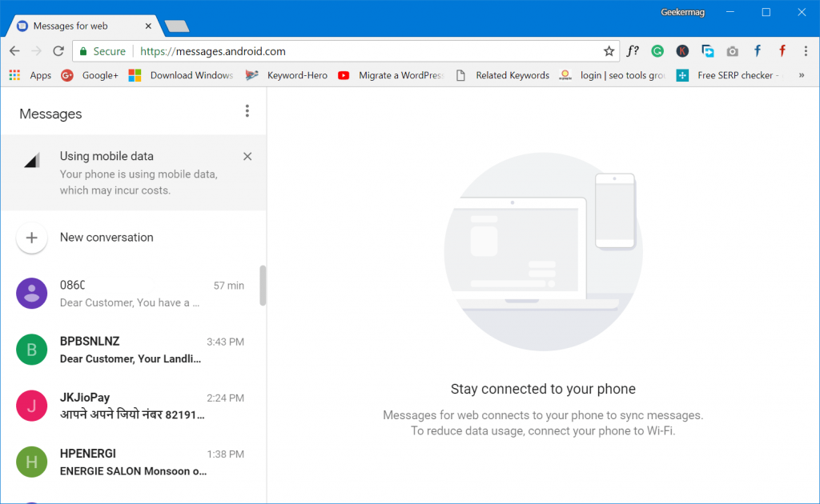This screenshot has width=820, height=504.
Task: Click the blue translate extension icon
Action: [x=708, y=50]
